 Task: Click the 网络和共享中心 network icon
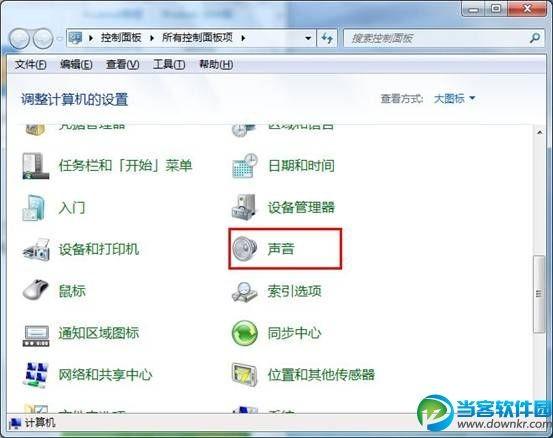pyautogui.click(x=36, y=375)
